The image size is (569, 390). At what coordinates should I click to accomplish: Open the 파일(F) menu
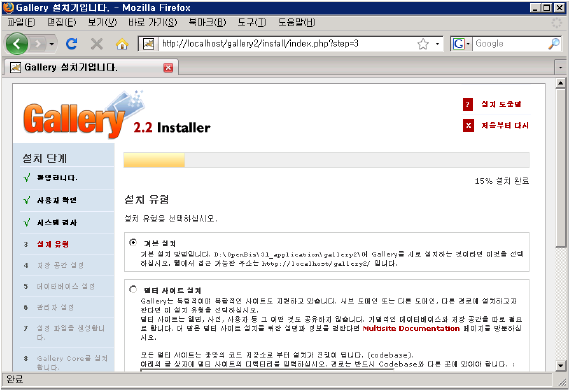pos(21,22)
